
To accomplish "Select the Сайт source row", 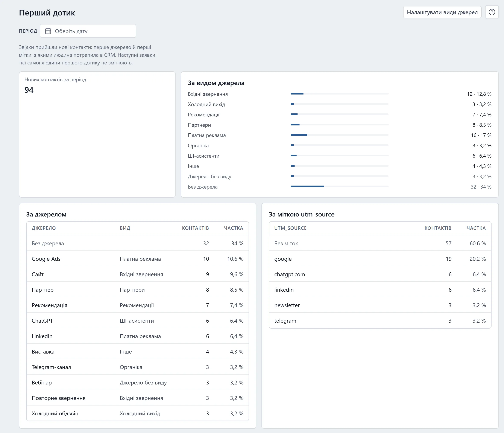I will pyautogui.click(x=137, y=274).
